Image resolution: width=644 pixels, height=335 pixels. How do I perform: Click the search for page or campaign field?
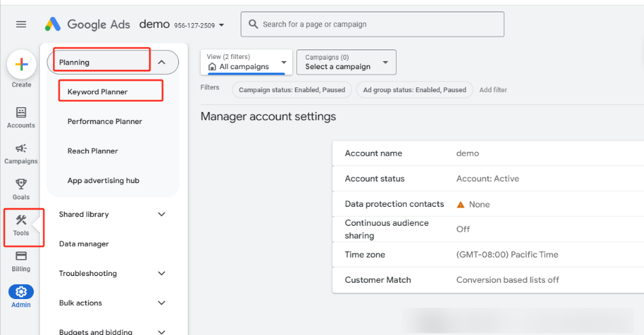[x=373, y=24]
